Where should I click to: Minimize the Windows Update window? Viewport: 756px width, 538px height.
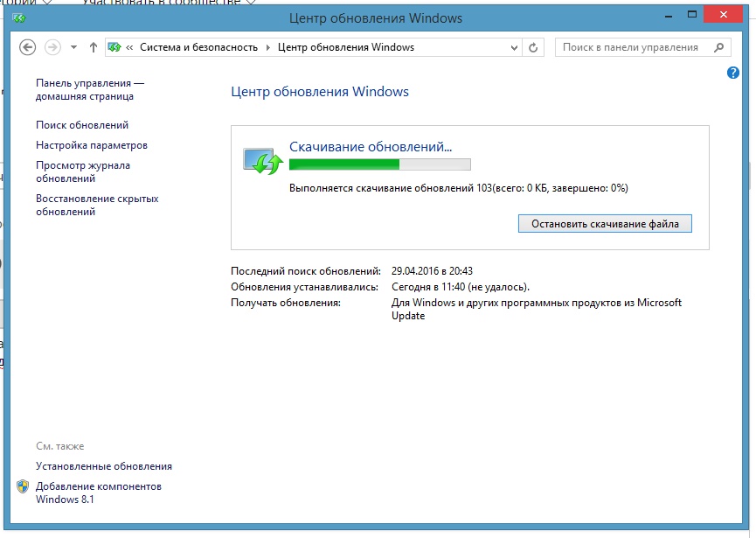pos(669,16)
